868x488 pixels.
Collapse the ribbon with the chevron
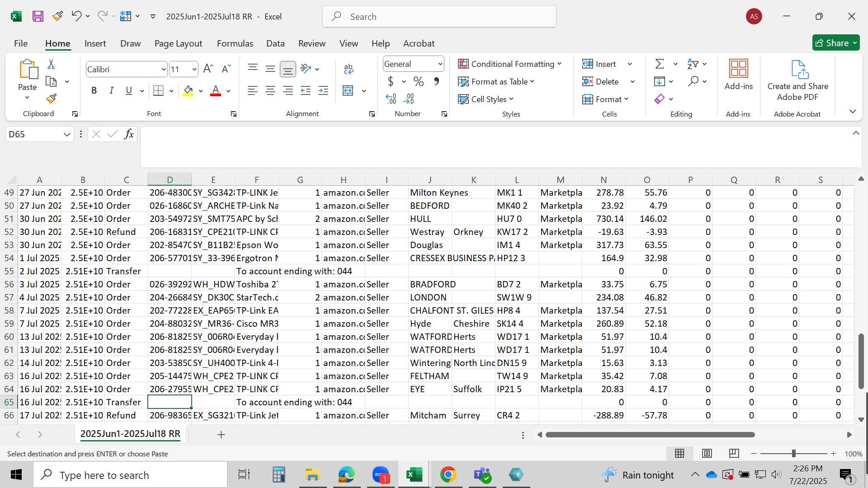tap(853, 111)
